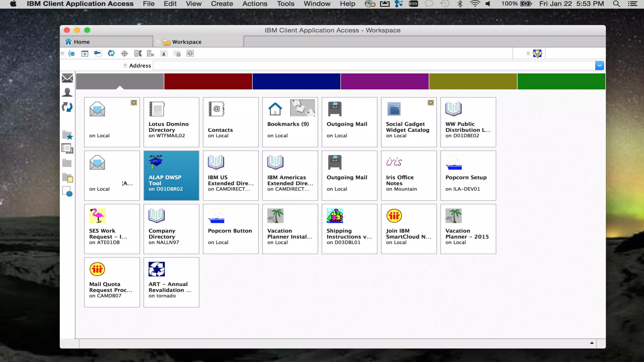Open the folder with yellow note sidebar icon
The height and width of the screenshot is (362, 644).
pyautogui.click(x=68, y=178)
